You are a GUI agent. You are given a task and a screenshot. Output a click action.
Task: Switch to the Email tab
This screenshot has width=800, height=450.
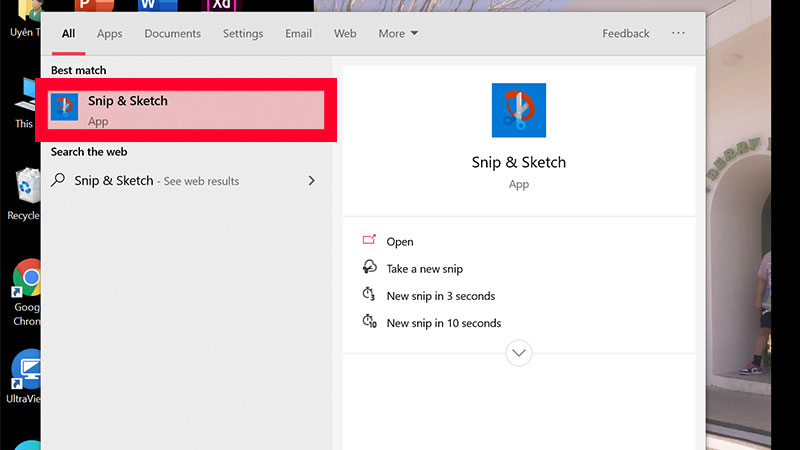(298, 33)
